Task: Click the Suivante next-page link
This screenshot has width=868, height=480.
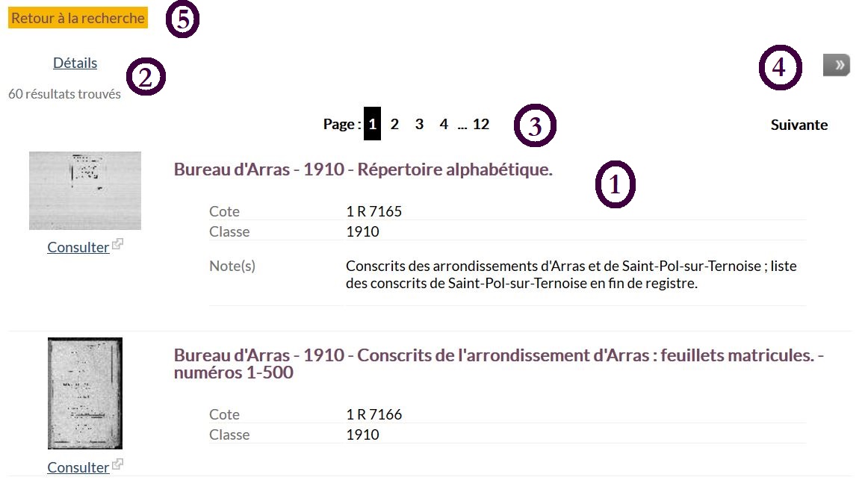Action: point(799,125)
